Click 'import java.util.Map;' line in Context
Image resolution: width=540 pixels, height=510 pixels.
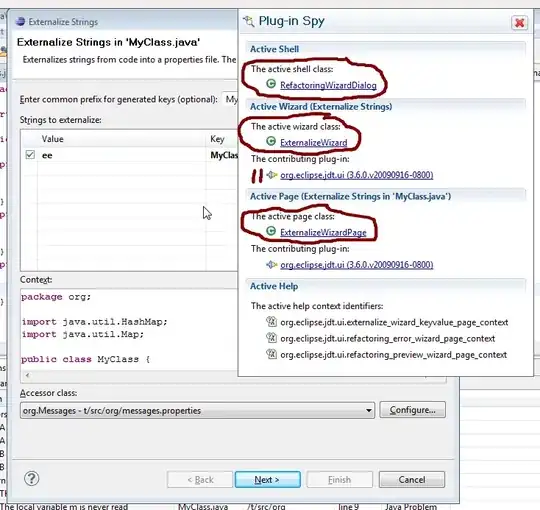pos(83,334)
